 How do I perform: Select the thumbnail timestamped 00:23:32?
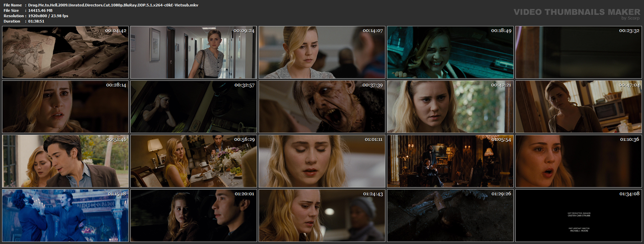pyautogui.click(x=579, y=52)
